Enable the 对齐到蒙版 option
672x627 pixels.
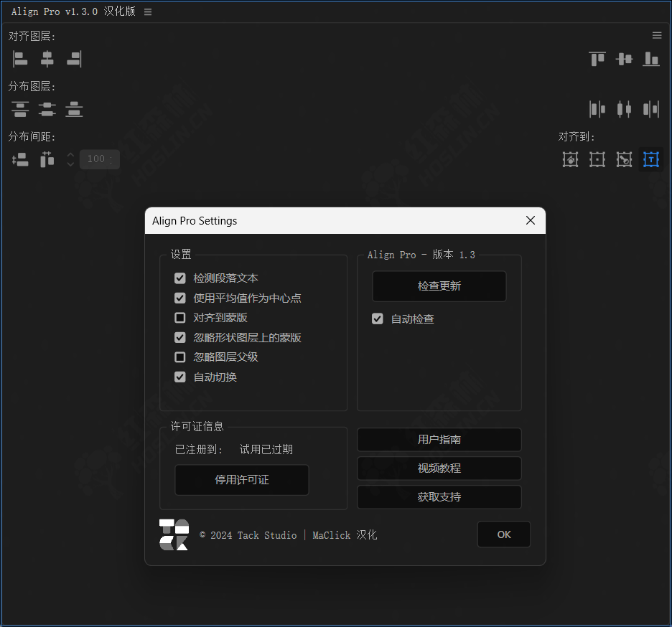point(179,317)
